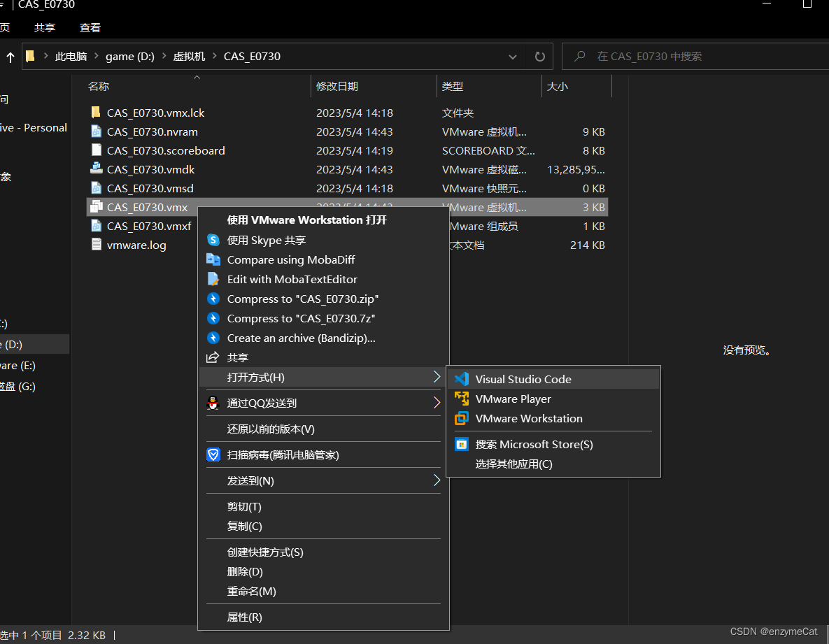Viewport: 829px width, 644px height.
Task: Click 虚拟机 in the breadcrumb path
Action: click(x=189, y=56)
